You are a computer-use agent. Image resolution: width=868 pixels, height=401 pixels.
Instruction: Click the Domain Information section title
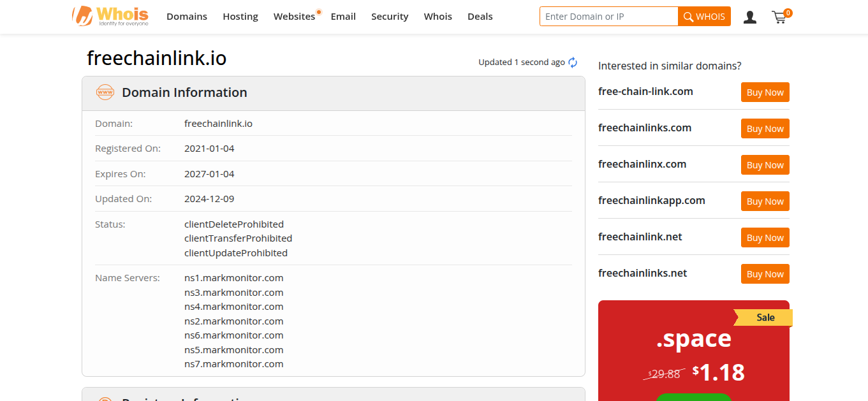click(184, 92)
